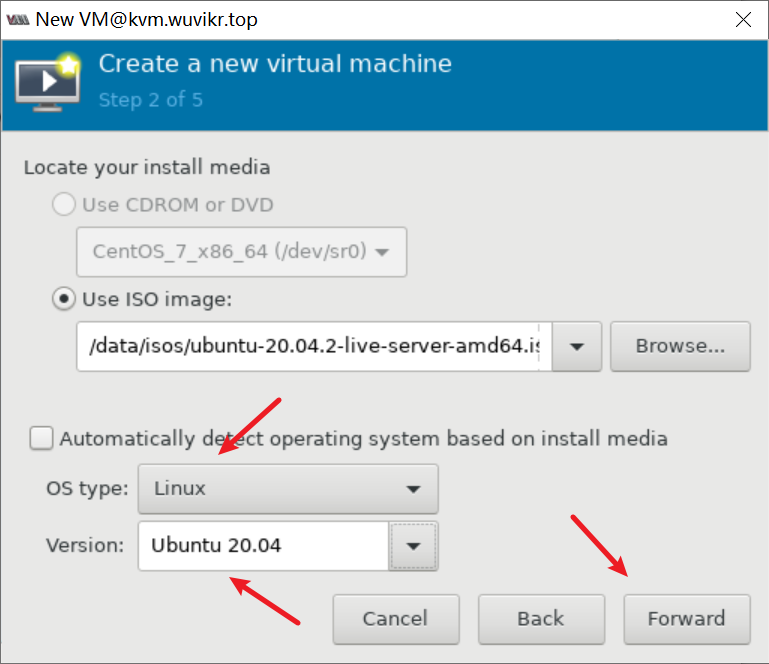The width and height of the screenshot is (769, 664).
Task: Click the new virtual machine monitor icon
Action: [x=48, y=81]
